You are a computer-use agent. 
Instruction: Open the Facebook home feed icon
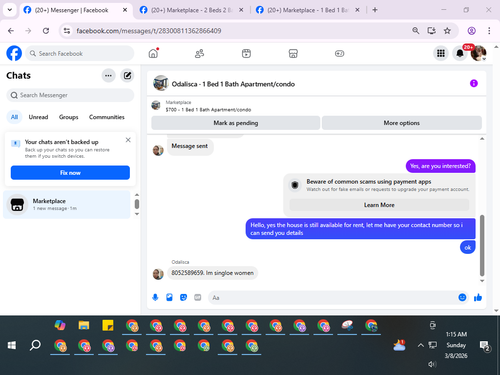pyautogui.click(x=153, y=53)
